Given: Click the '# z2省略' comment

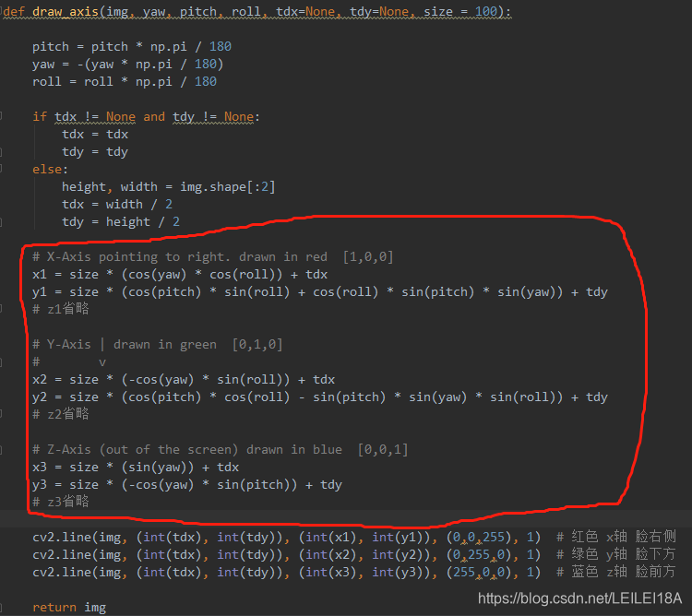Looking at the screenshot, I should pyautogui.click(x=61, y=414).
